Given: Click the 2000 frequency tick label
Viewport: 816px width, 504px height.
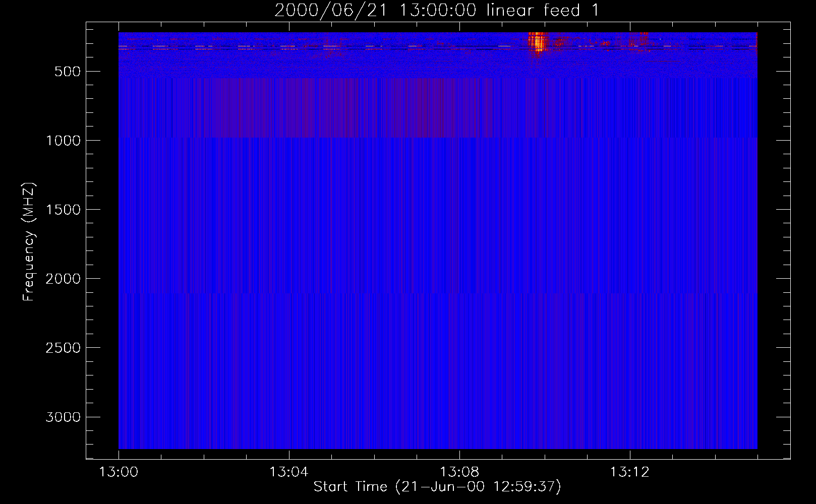Looking at the screenshot, I should pos(63,279).
